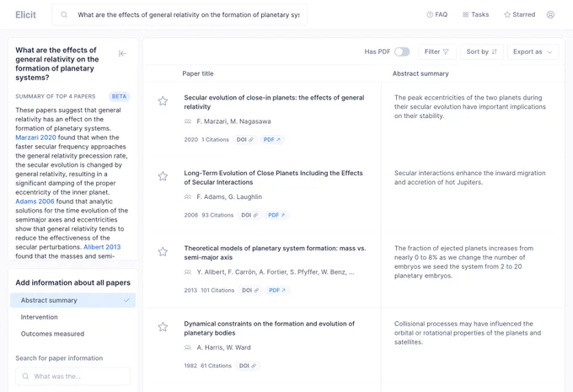This screenshot has height=392, width=573.
Task: Click the sidebar question heading text
Action: tap(57, 63)
